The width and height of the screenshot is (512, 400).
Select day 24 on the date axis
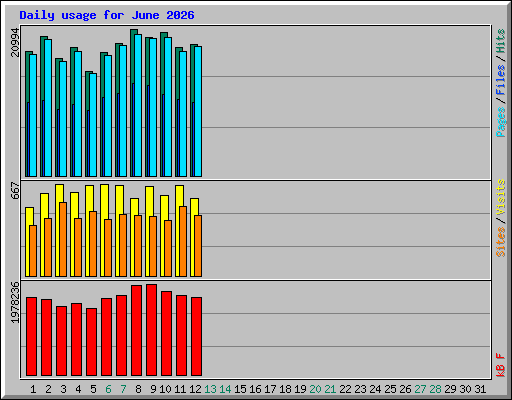pyautogui.click(x=375, y=389)
